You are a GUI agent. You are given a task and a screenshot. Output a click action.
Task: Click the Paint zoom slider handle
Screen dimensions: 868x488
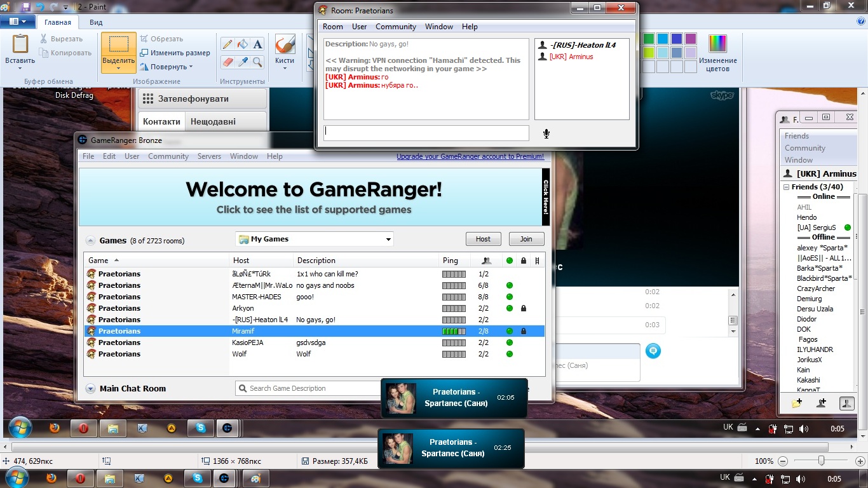822,461
